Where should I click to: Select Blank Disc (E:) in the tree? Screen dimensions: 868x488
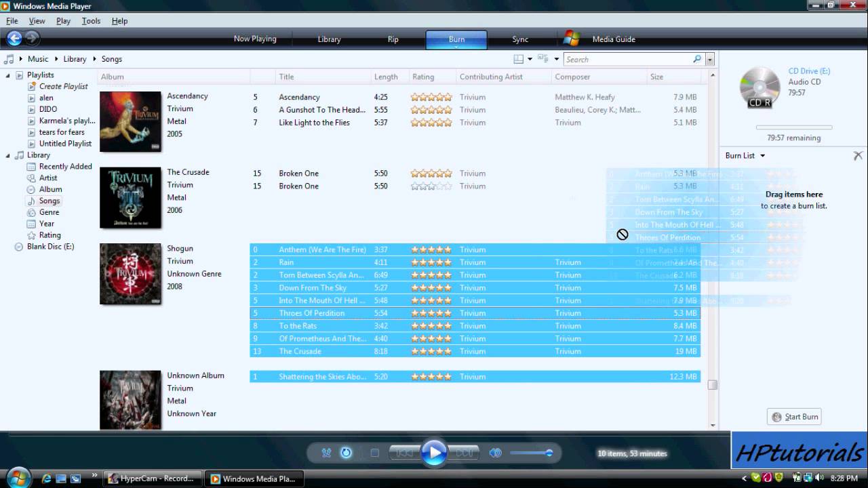(x=50, y=247)
